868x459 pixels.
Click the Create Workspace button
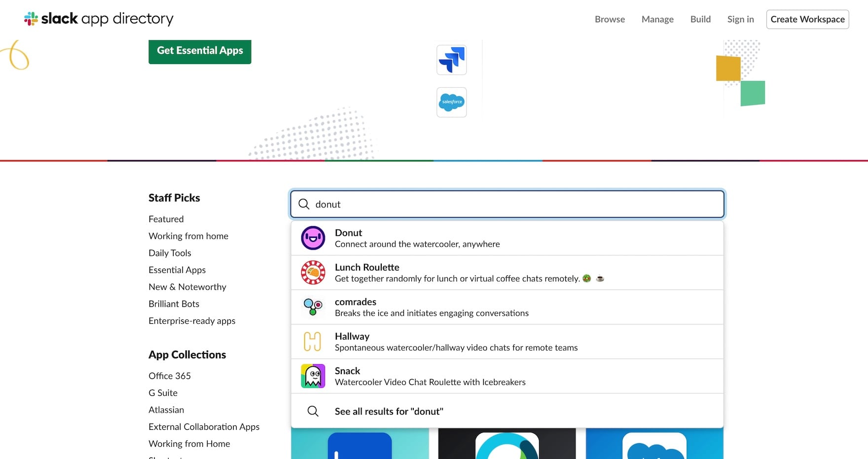807,19
